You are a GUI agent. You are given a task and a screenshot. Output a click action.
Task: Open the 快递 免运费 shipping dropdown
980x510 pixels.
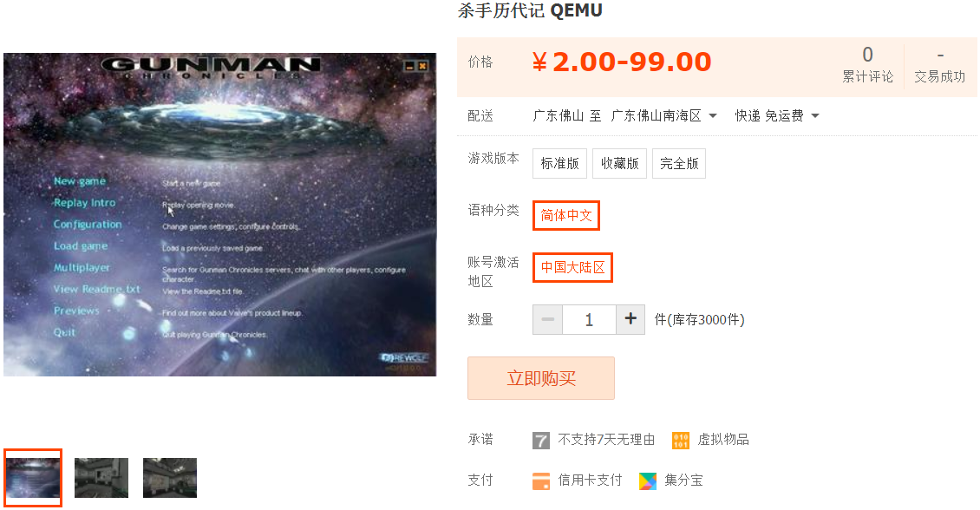(777, 115)
